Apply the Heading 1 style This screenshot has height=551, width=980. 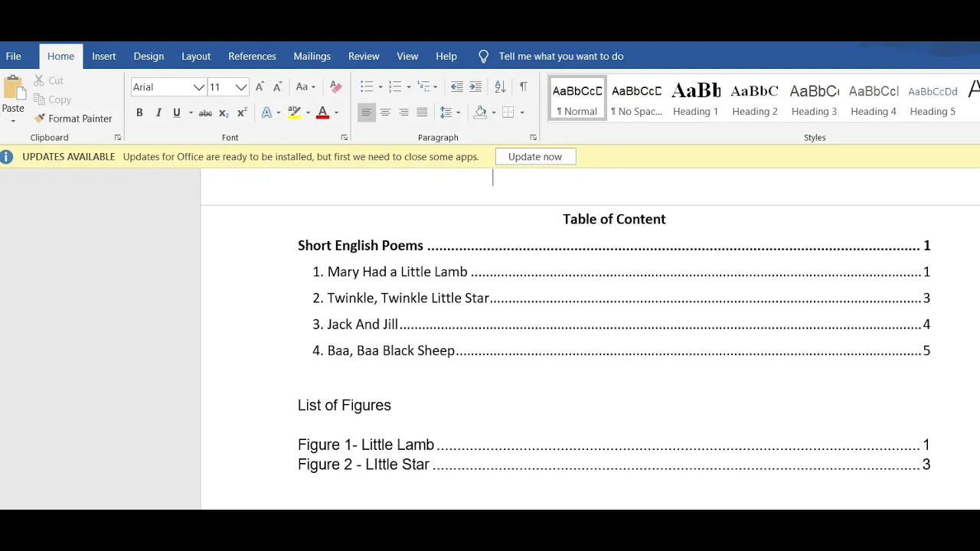coord(695,97)
